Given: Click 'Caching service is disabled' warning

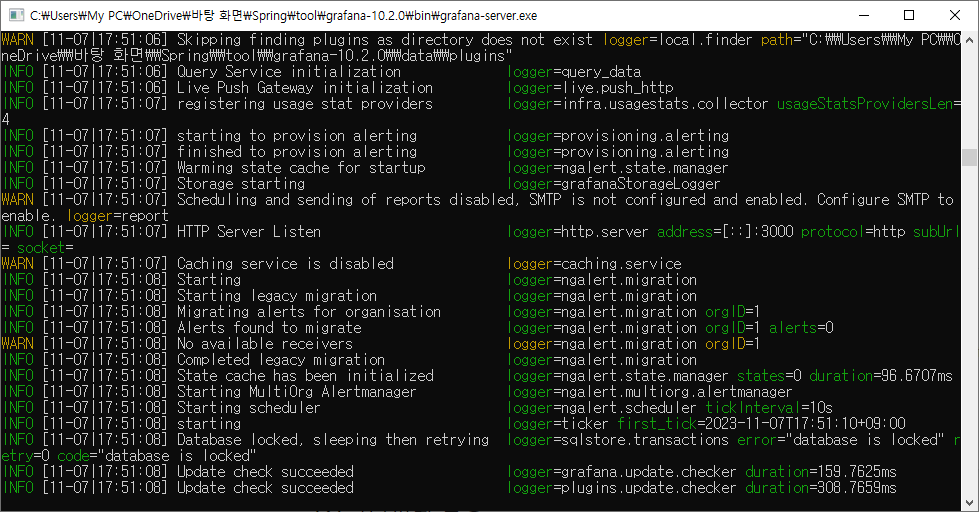Looking at the screenshot, I should (285, 263).
